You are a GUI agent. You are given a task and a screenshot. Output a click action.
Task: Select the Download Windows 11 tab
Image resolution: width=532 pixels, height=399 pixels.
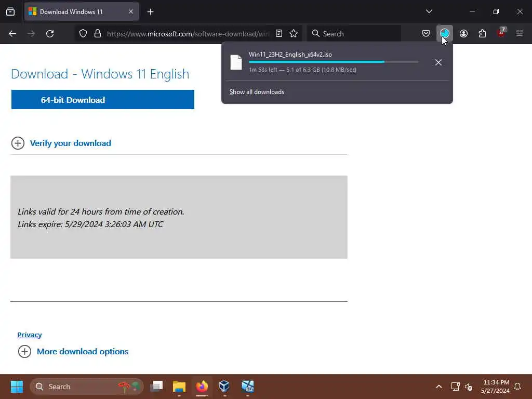coord(82,12)
